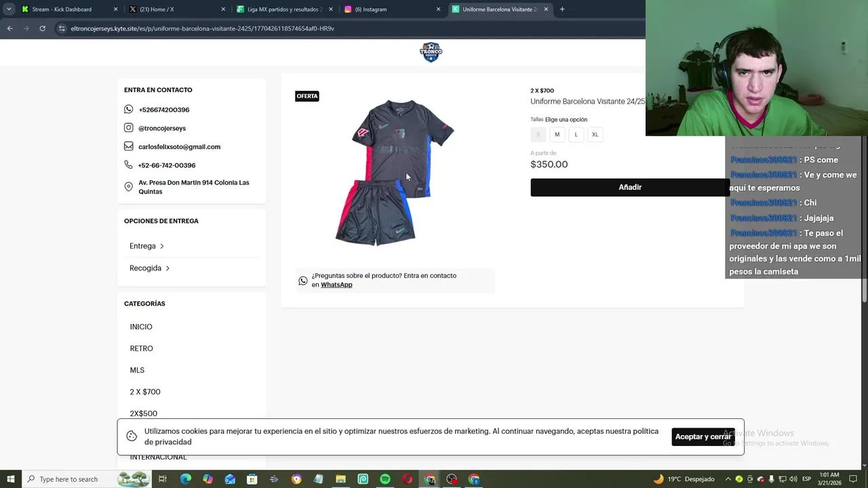Open the MLS category
This screenshot has width=868, height=488.
pyautogui.click(x=137, y=370)
